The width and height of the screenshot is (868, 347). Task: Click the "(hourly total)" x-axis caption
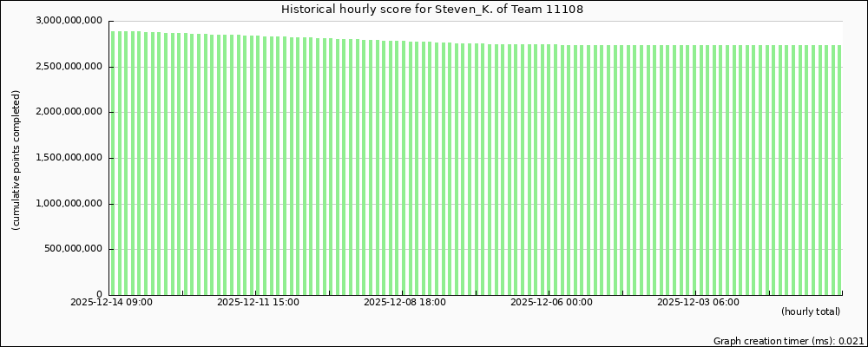(x=811, y=311)
